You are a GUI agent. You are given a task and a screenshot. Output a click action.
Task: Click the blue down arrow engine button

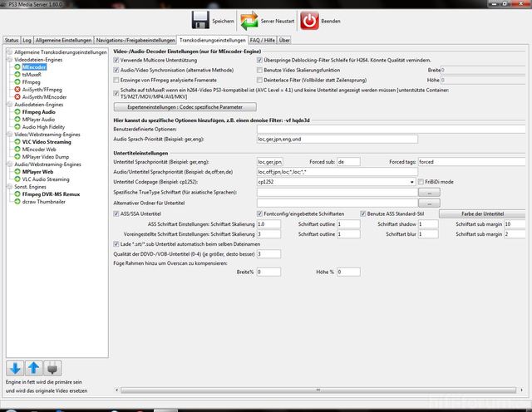pyautogui.click(x=15, y=368)
